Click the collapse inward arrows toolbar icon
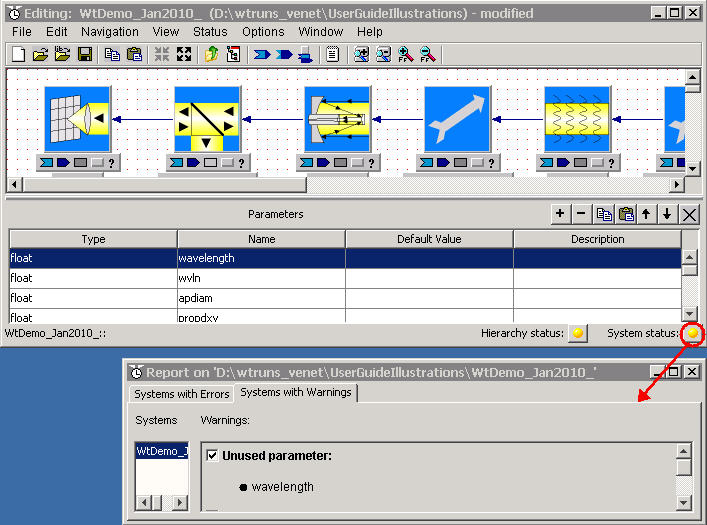Viewport: 707px width, 525px height. 162,55
